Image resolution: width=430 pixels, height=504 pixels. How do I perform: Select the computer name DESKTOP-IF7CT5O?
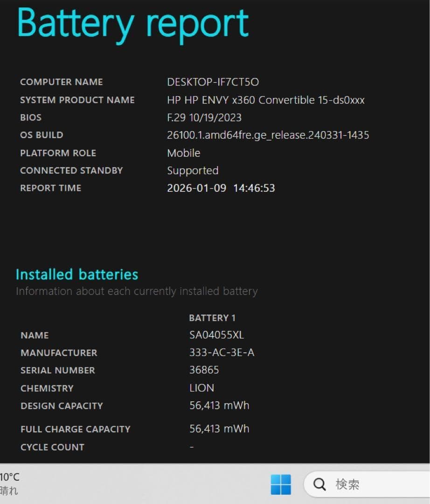tap(213, 82)
